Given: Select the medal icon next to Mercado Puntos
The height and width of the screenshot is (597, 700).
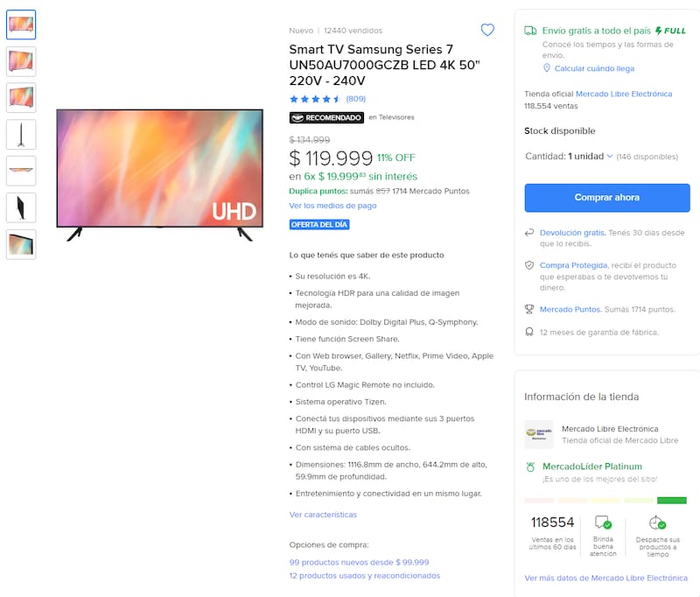Looking at the screenshot, I should click(528, 309).
